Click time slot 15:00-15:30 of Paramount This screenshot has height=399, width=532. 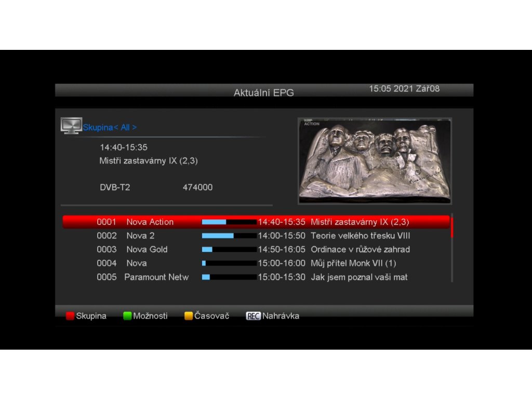tap(282, 277)
